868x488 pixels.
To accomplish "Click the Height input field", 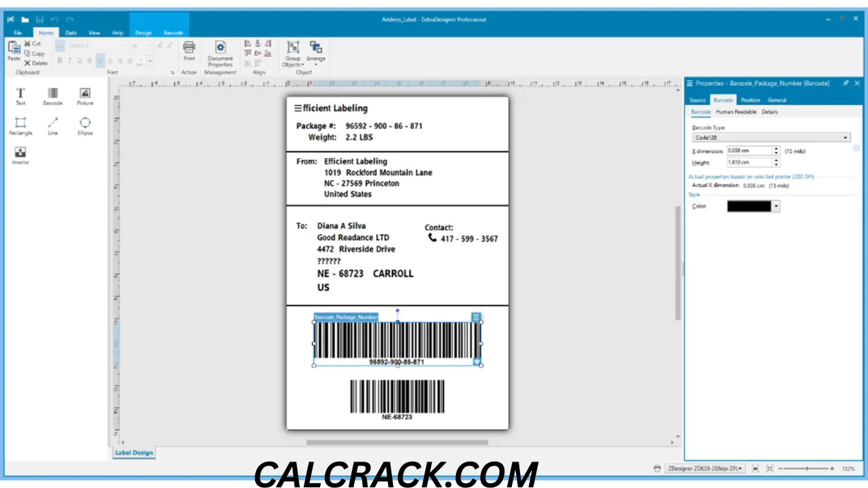I will (x=749, y=163).
